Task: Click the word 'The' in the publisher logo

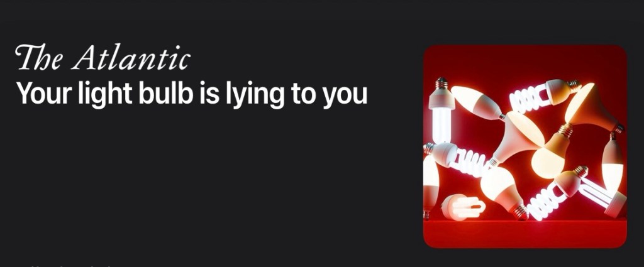Action: [x=39, y=57]
